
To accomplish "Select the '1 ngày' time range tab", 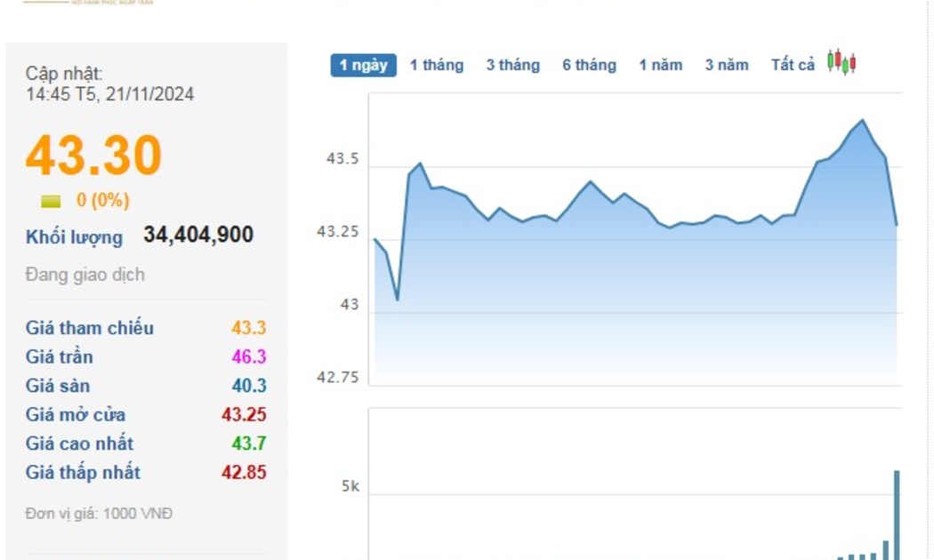I will point(363,65).
